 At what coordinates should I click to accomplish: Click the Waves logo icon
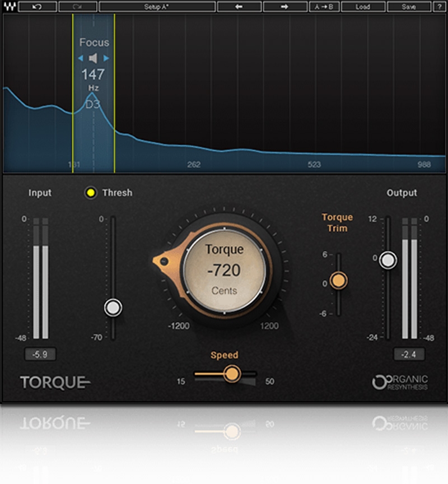click(x=8, y=7)
